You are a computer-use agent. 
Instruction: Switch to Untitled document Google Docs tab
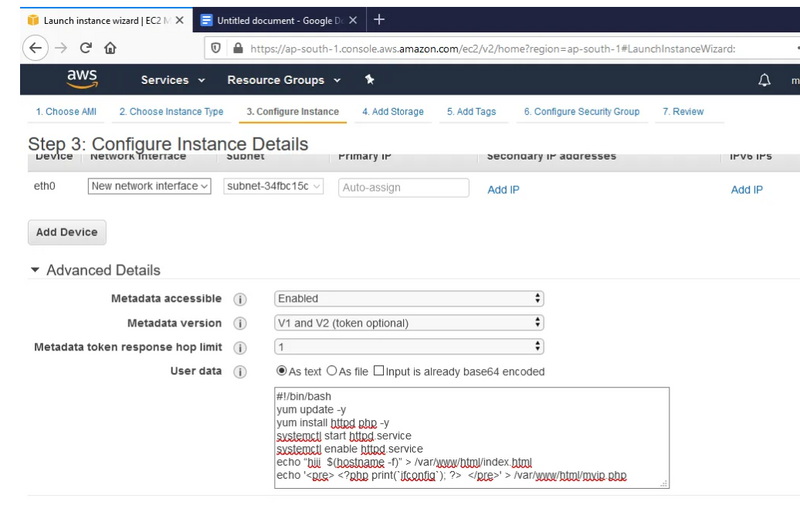point(279,20)
